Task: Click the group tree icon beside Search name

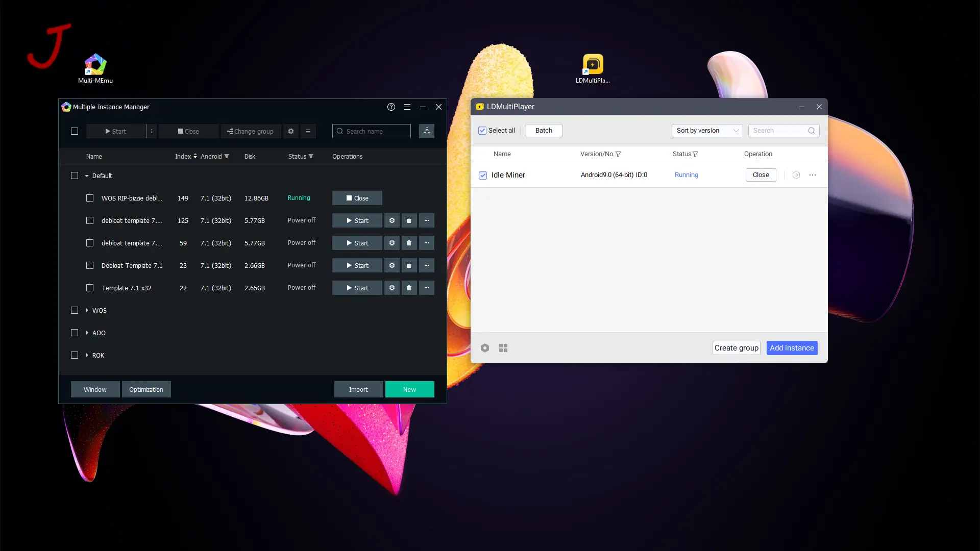Action: pos(427,131)
